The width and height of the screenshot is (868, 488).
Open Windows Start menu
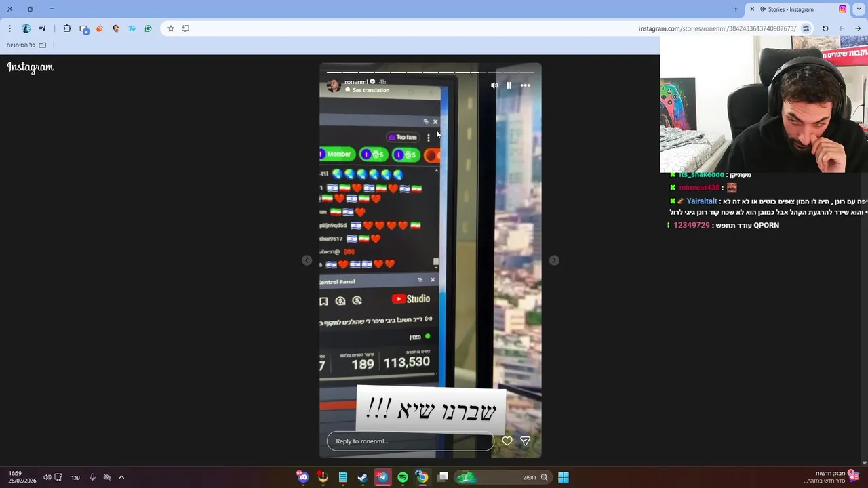click(x=564, y=477)
